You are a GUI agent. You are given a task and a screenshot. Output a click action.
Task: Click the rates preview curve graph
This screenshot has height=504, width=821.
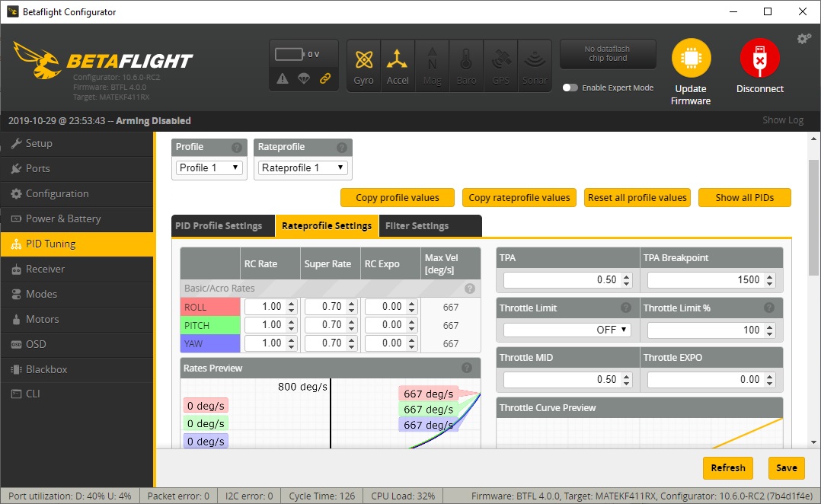[x=331, y=413]
